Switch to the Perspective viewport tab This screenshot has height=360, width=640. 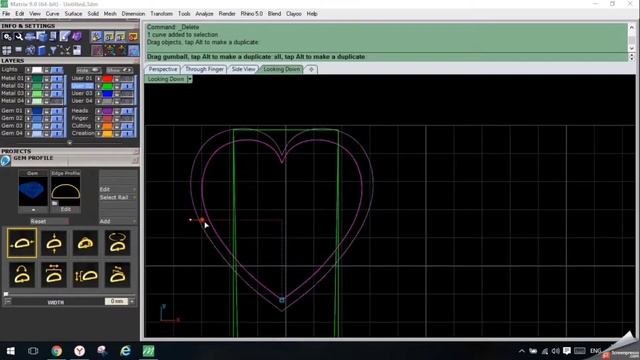163,69
